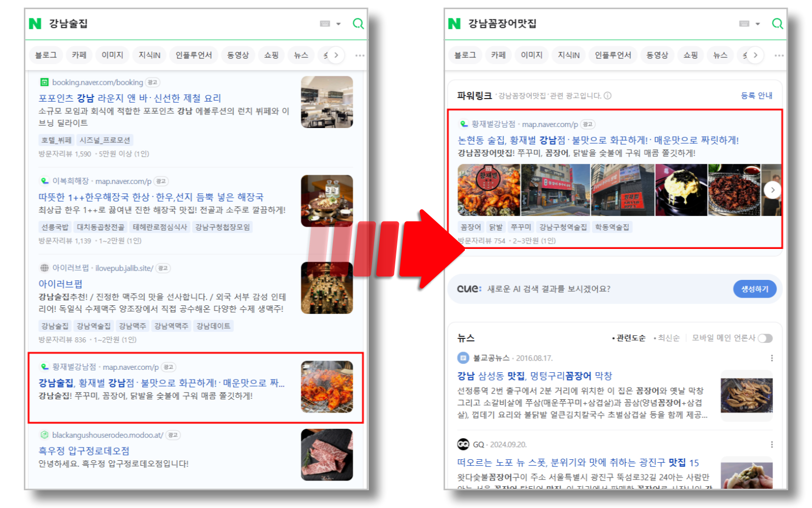
Task: Click the beer bottles thumbnail for 아이러브펍
Action: 327,288
